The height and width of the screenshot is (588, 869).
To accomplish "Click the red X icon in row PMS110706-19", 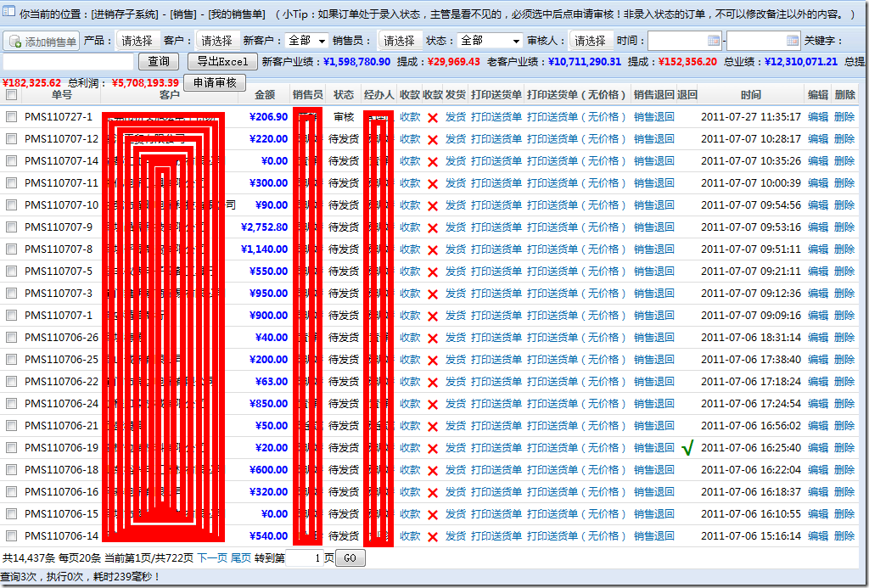I will click(433, 448).
